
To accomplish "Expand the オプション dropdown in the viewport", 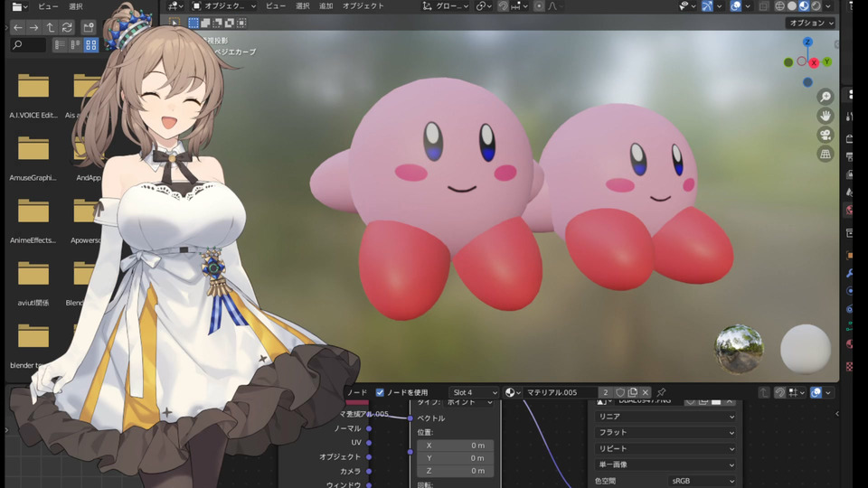I will pos(810,23).
